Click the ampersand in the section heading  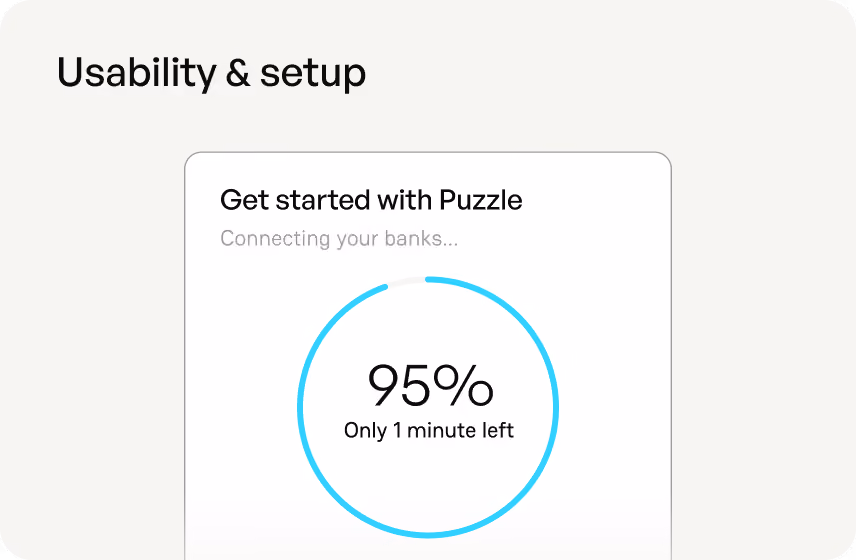(x=238, y=72)
